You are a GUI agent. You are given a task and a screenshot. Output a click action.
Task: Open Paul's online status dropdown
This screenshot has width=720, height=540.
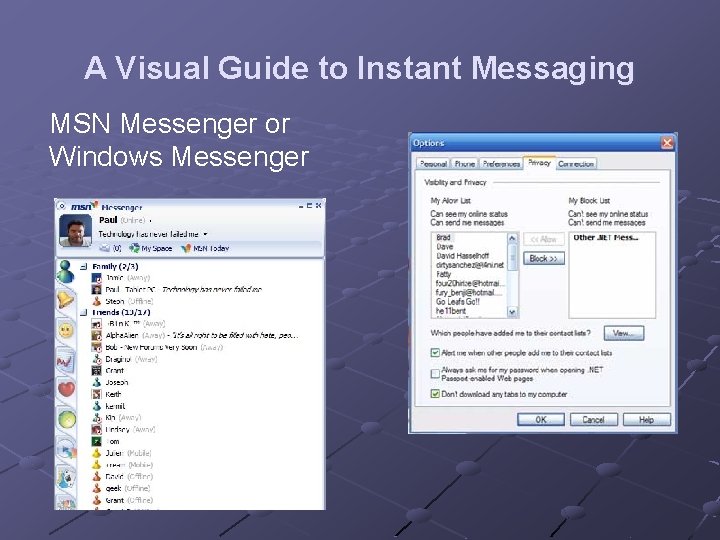coord(150,221)
